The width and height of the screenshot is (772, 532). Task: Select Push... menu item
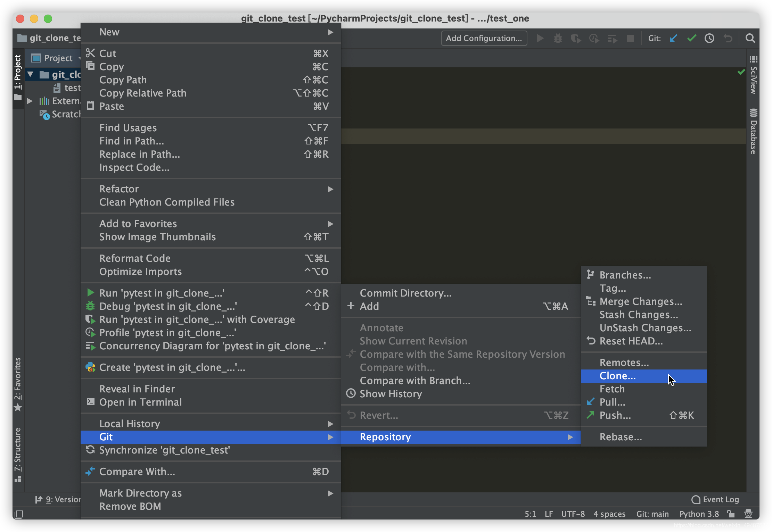643,415
